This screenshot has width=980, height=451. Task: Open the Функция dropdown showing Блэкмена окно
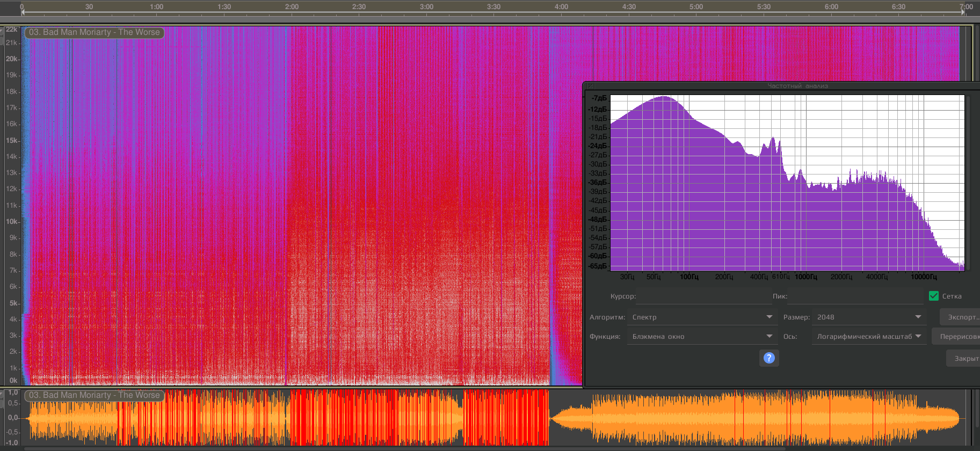tap(702, 337)
